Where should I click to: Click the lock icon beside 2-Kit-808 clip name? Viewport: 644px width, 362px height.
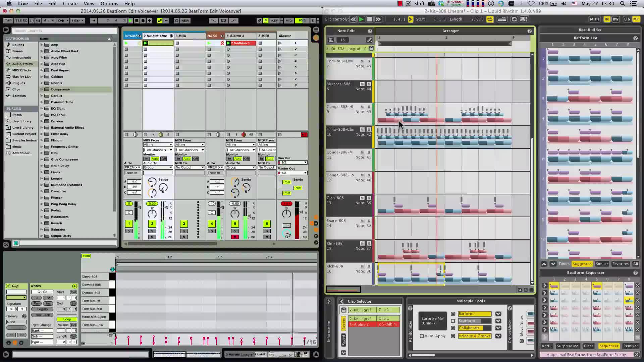(x=371, y=49)
